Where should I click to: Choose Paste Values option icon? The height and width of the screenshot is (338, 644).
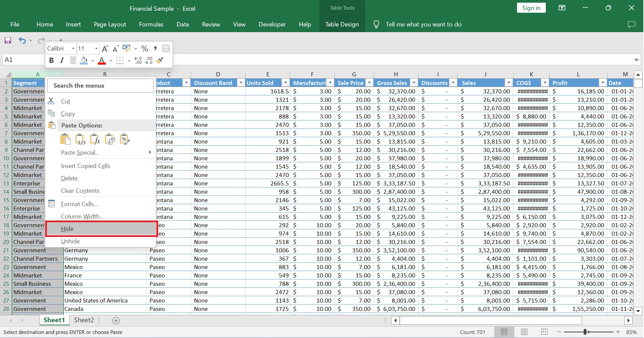[80, 139]
